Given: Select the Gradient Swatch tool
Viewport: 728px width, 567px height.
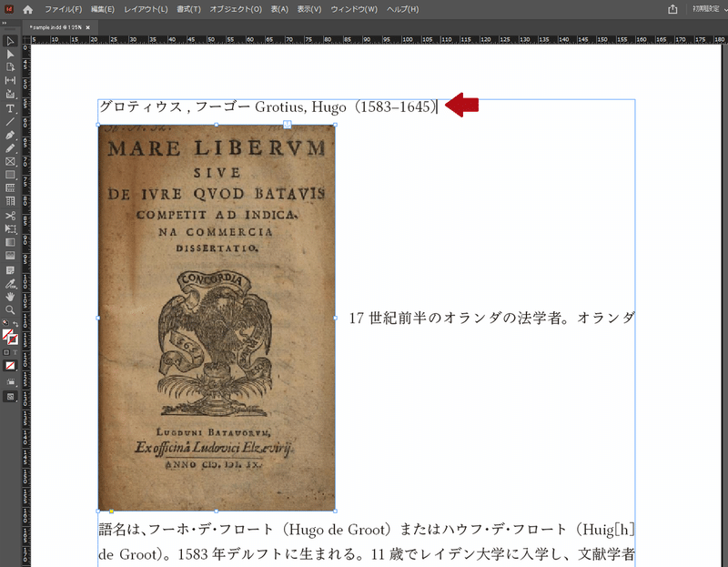Looking at the screenshot, I should 10,242.
